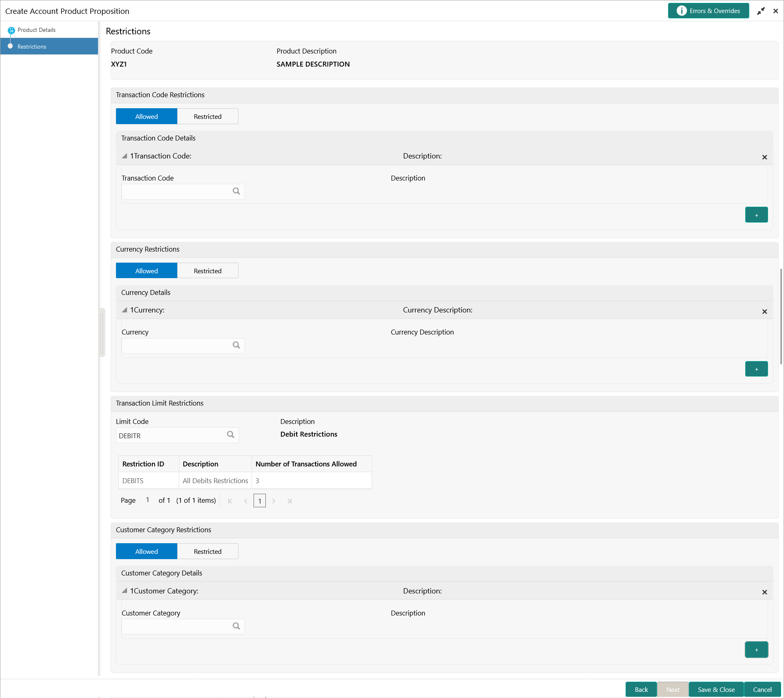Screen dimensions: 784x698
Task: Add a new Transaction Code row
Action: pos(756,215)
